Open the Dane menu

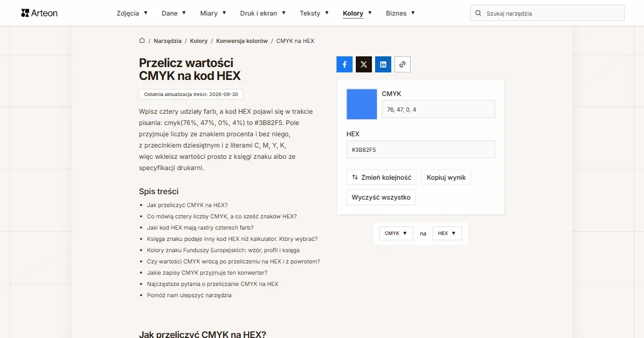(x=174, y=13)
